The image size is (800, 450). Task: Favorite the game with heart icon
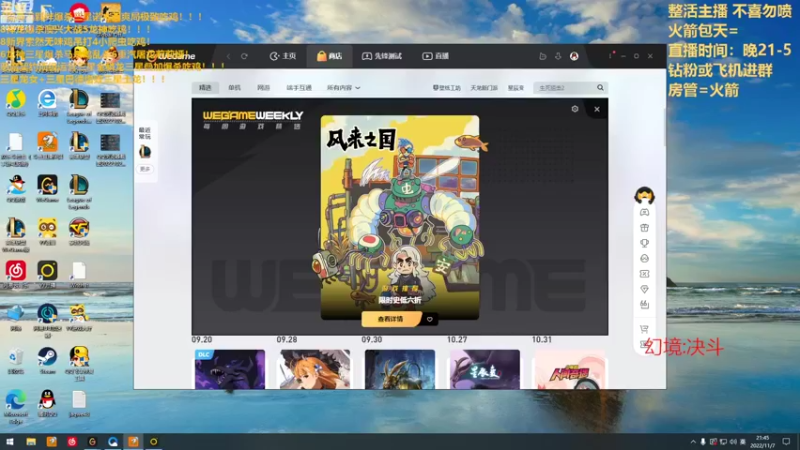[x=430, y=319]
